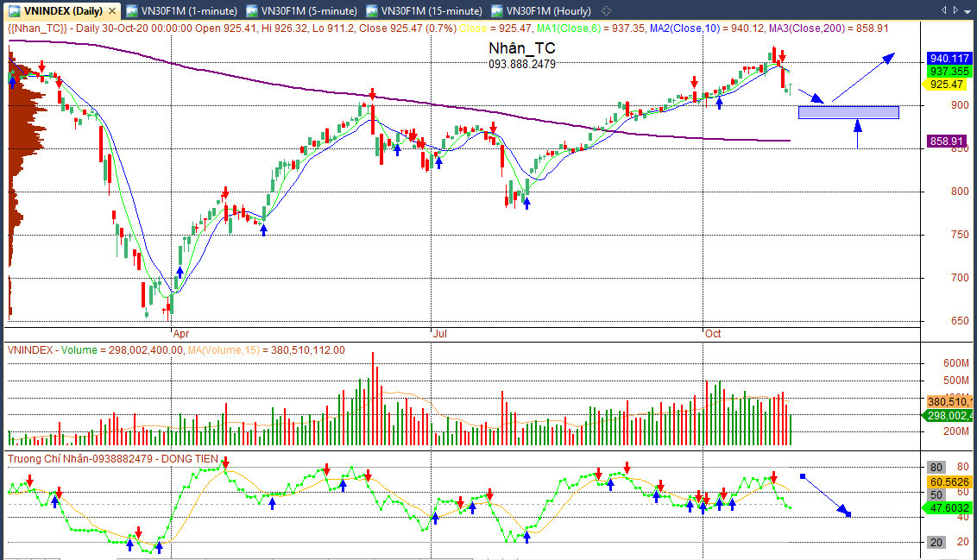The image size is (977, 560).
Task: Select the VN30F1M (15-minute) tab
Action: [425, 10]
